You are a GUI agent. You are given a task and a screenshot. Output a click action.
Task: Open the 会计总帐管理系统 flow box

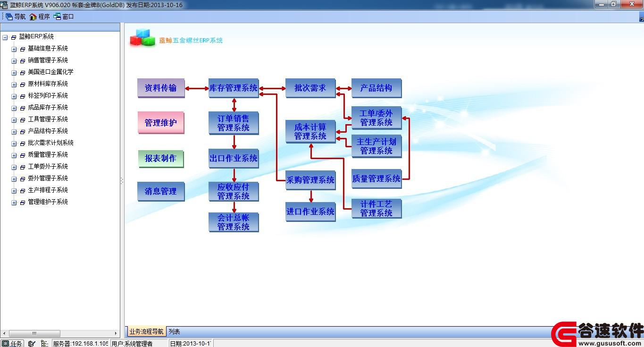pyautogui.click(x=234, y=222)
